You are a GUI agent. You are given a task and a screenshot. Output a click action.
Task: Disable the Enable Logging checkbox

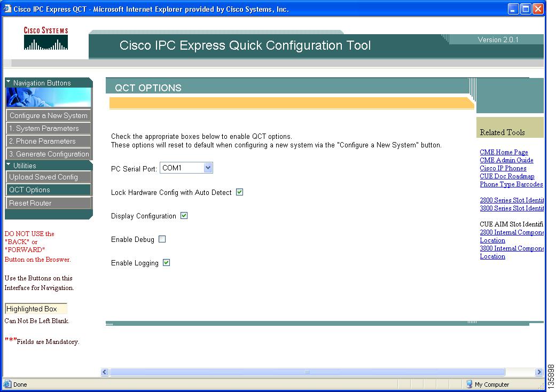click(166, 262)
